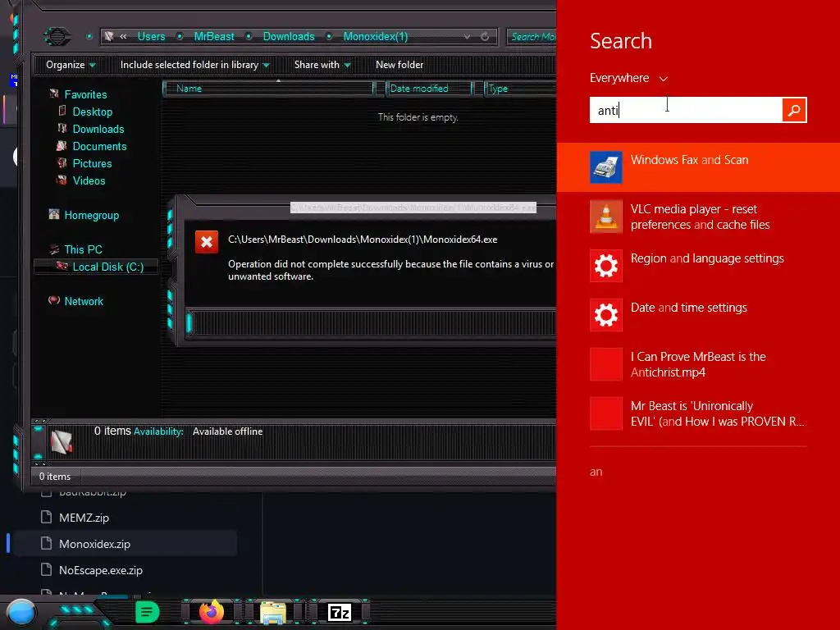Image resolution: width=840 pixels, height=630 pixels.
Task: Click the Explorer back navigation orb
Action: click(57, 36)
